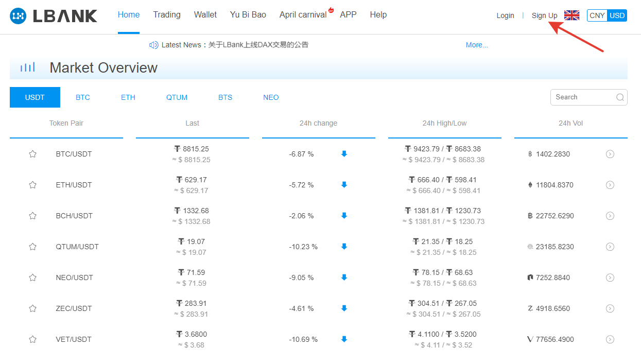
Task: Select the QTUM market tab
Action: coord(177,97)
